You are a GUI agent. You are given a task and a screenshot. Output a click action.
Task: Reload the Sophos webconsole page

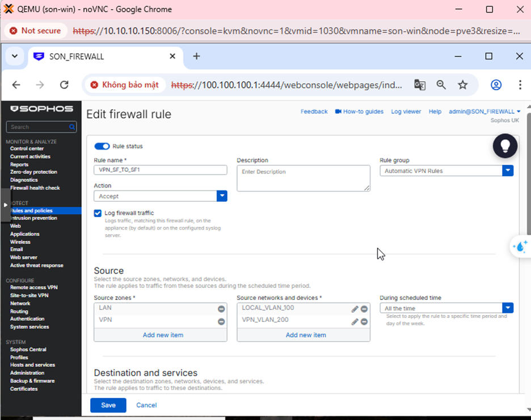coord(64,84)
